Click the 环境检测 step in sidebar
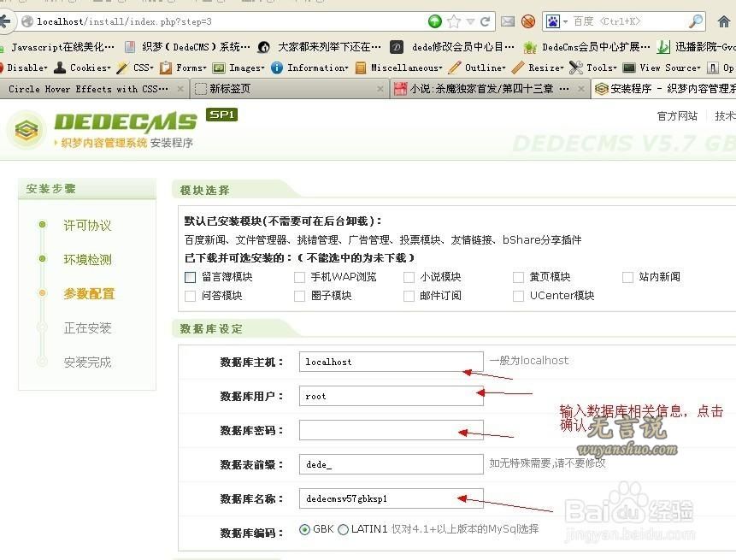736x560 pixels. point(90,259)
